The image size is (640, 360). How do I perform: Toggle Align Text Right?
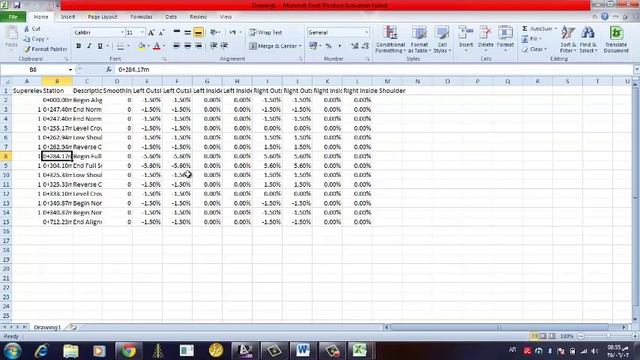[x=198, y=46]
